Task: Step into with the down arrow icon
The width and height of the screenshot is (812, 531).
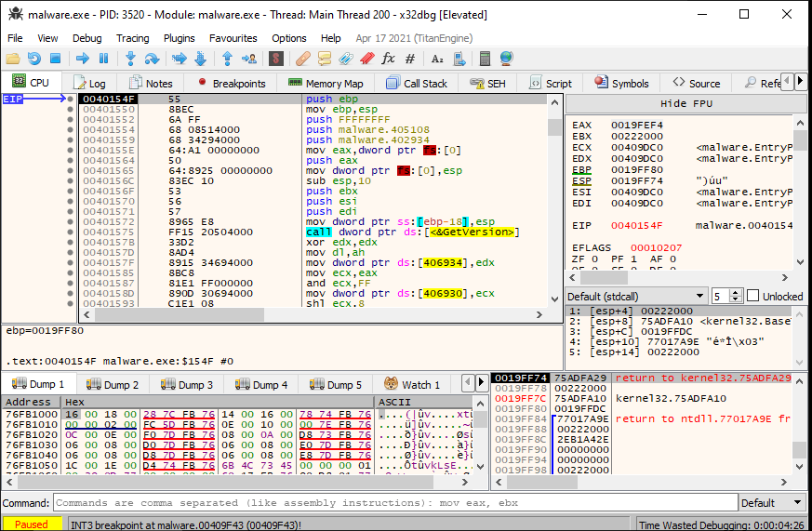Action: (x=130, y=59)
